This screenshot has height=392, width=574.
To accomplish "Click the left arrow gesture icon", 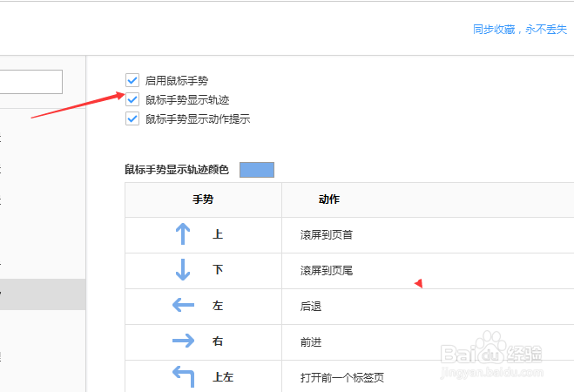I will tap(183, 305).
